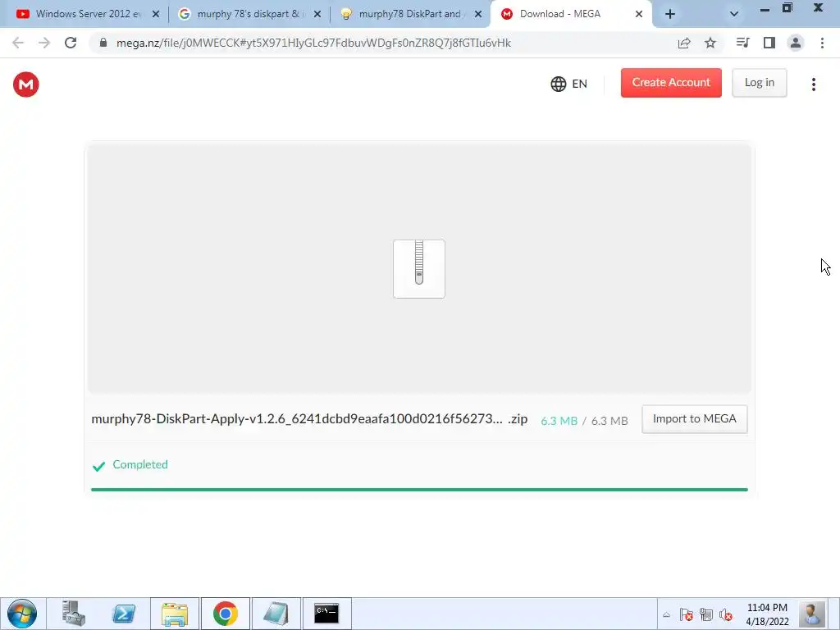Click the Chrome taskbar icon

pos(225,614)
